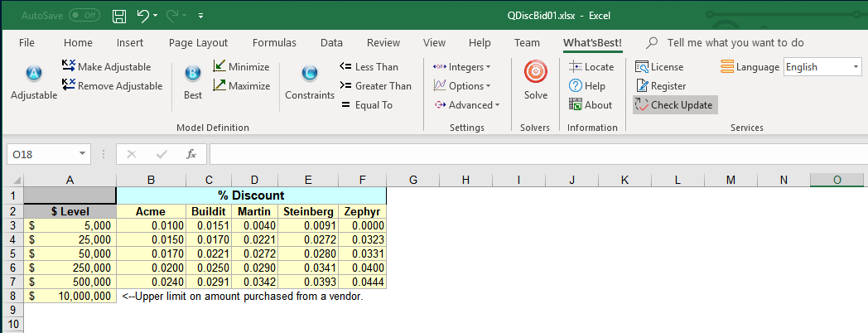Open the Name Box dropdown arrow
The height and width of the screenshot is (333, 868).
pyautogui.click(x=82, y=154)
